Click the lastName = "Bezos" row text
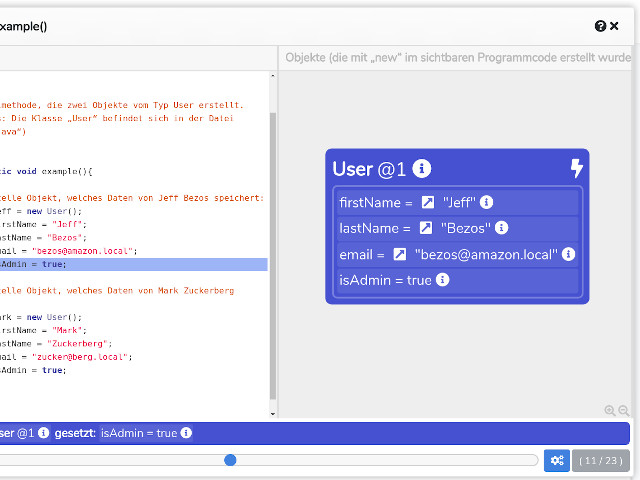Screen dimensions: 640x480 tap(415, 228)
